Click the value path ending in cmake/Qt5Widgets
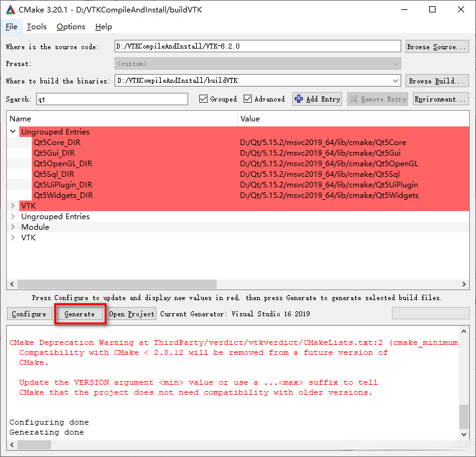This screenshot has height=457, width=476. [x=330, y=196]
